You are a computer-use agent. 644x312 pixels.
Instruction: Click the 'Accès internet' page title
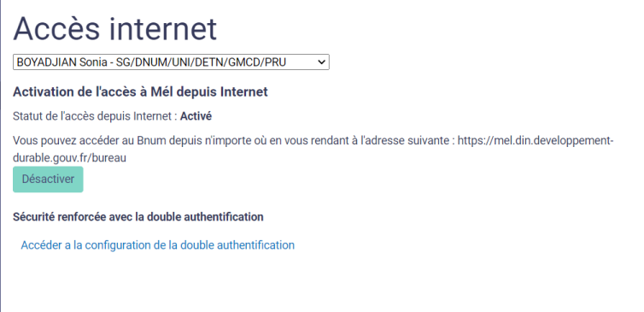pos(115,28)
